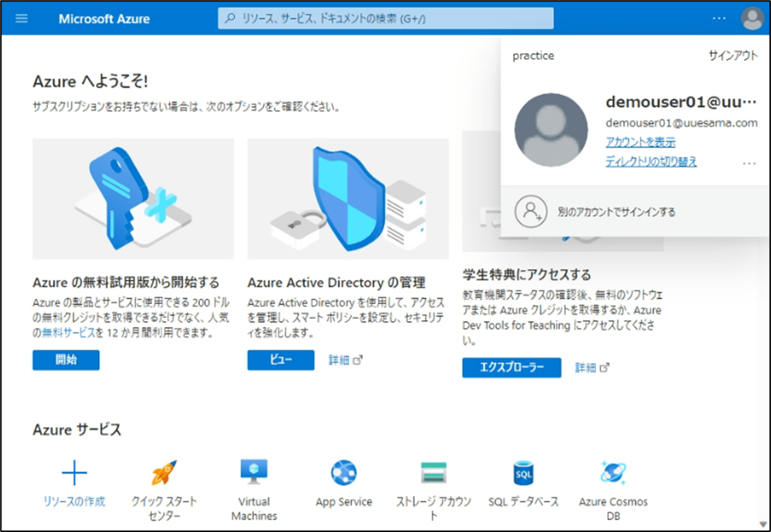Click the magnifier icon in the search box

point(229,18)
